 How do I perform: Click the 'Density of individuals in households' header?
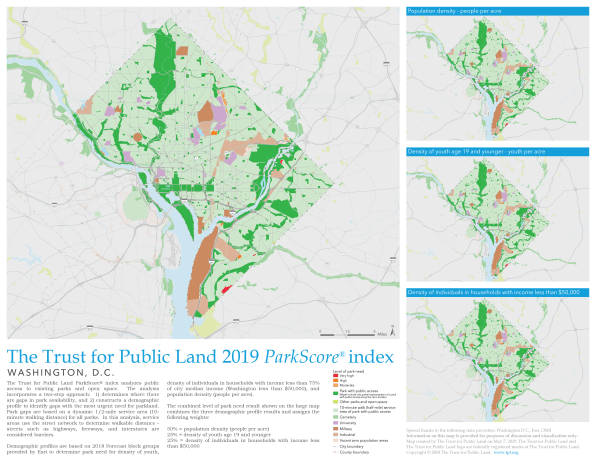click(x=498, y=292)
